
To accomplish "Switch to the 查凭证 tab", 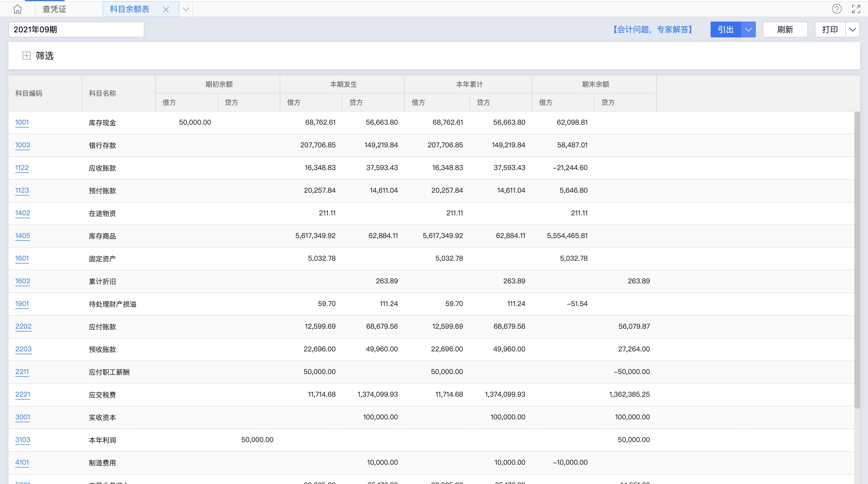I will 54,9.
